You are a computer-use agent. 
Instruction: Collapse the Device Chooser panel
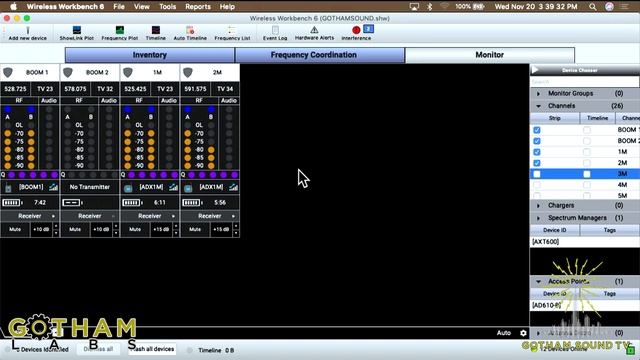pos(535,70)
